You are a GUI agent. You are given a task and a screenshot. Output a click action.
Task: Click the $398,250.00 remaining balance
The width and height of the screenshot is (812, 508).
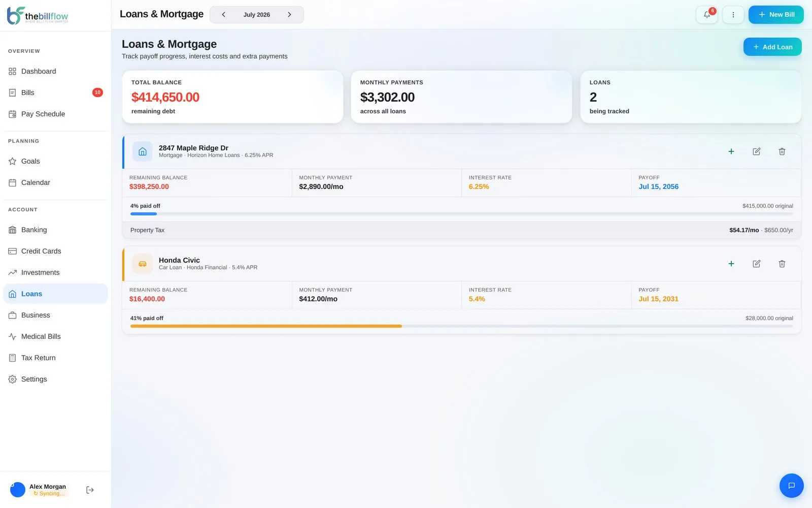pyautogui.click(x=149, y=187)
